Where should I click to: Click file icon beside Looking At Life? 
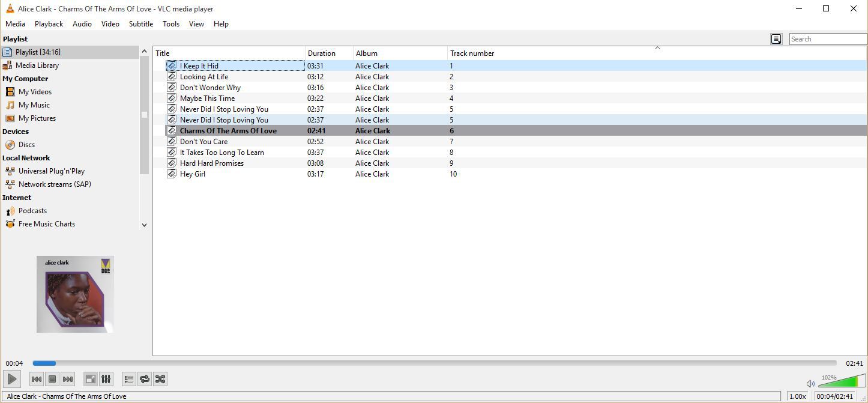[x=172, y=77]
